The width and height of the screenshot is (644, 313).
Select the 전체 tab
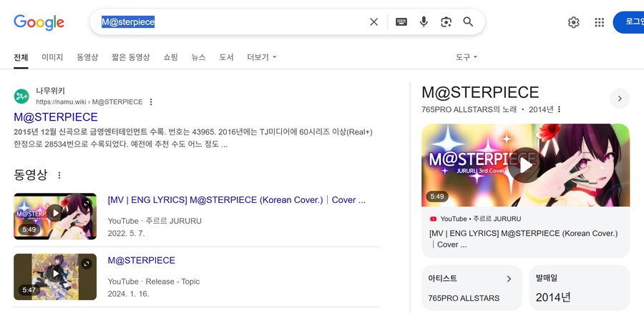21,57
